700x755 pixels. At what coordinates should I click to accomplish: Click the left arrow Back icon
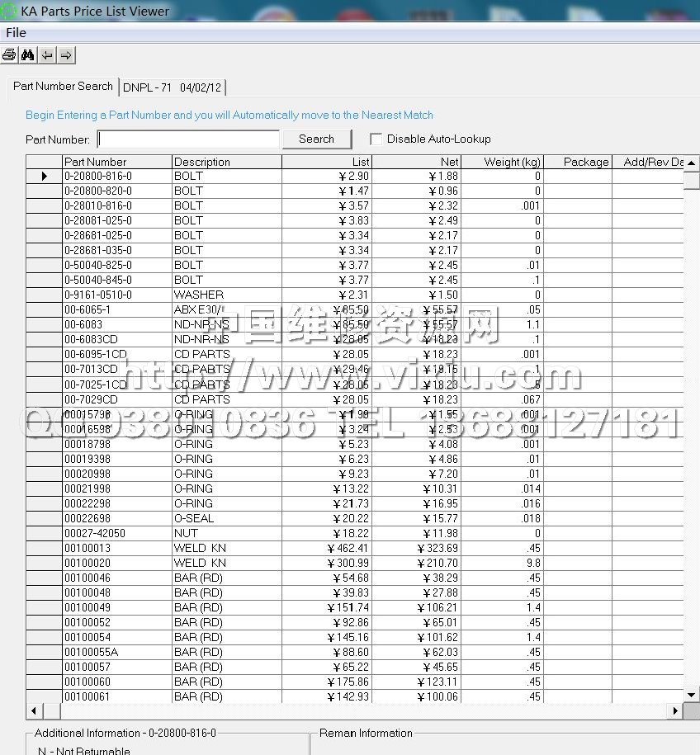point(47,55)
